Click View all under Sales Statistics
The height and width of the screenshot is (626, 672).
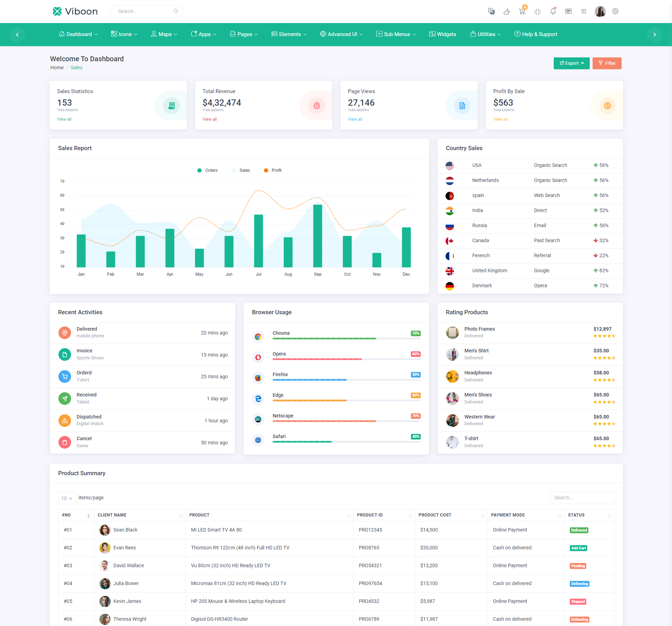click(x=64, y=119)
